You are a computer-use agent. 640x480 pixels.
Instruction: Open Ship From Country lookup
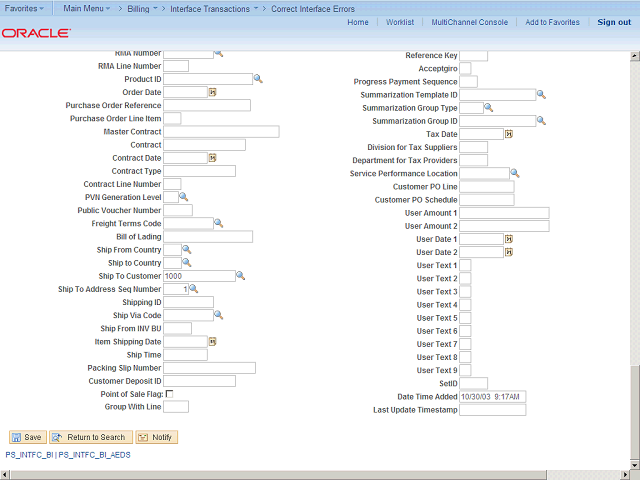point(187,249)
